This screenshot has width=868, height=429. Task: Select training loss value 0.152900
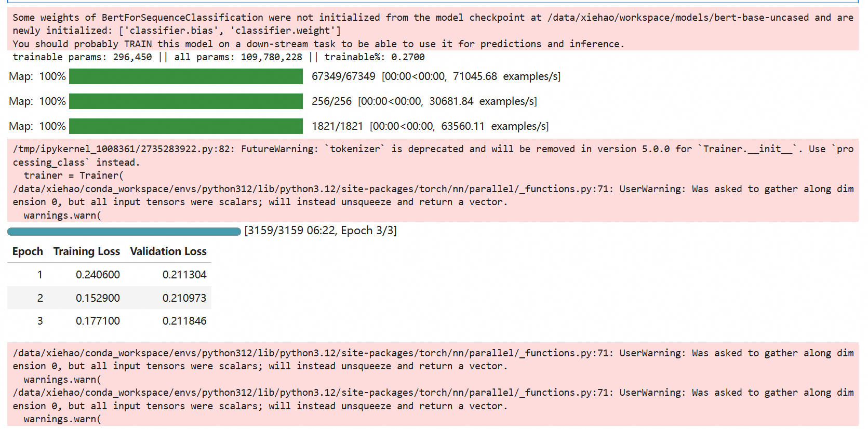[98, 298]
